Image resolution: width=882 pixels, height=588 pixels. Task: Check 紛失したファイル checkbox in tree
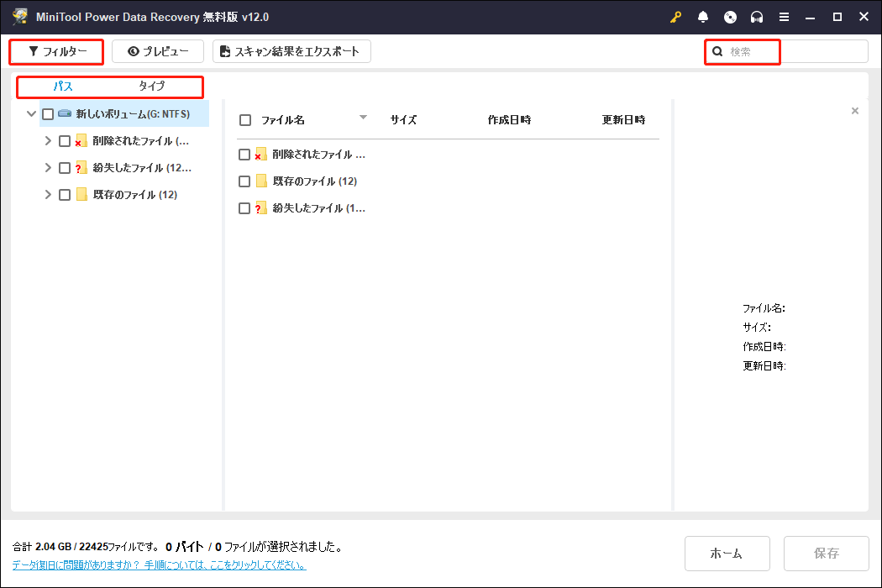point(65,168)
